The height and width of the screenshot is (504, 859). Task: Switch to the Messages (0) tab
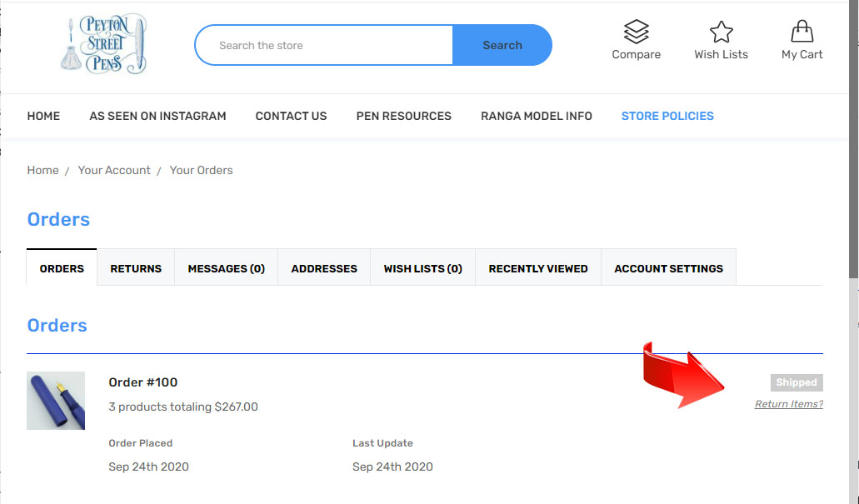(226, 268)
